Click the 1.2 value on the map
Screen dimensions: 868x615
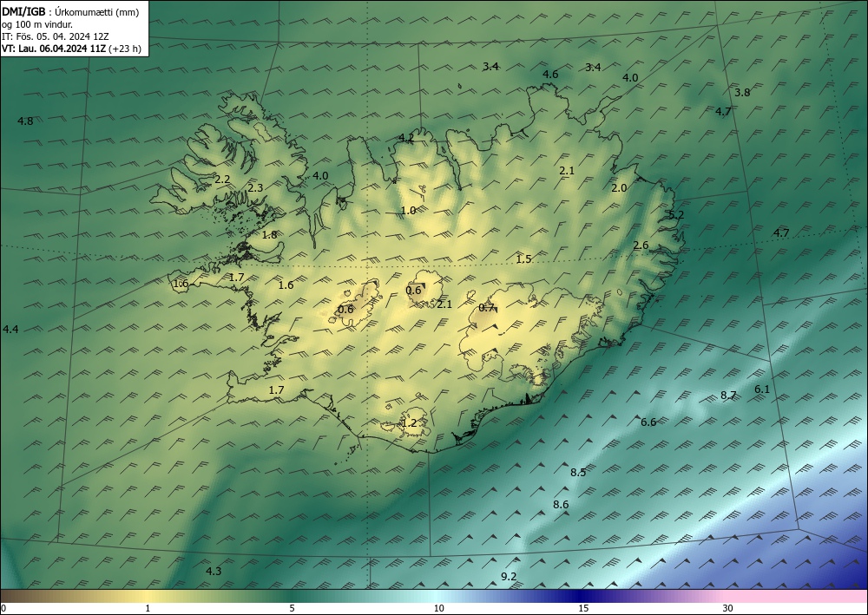pos(409,423)
